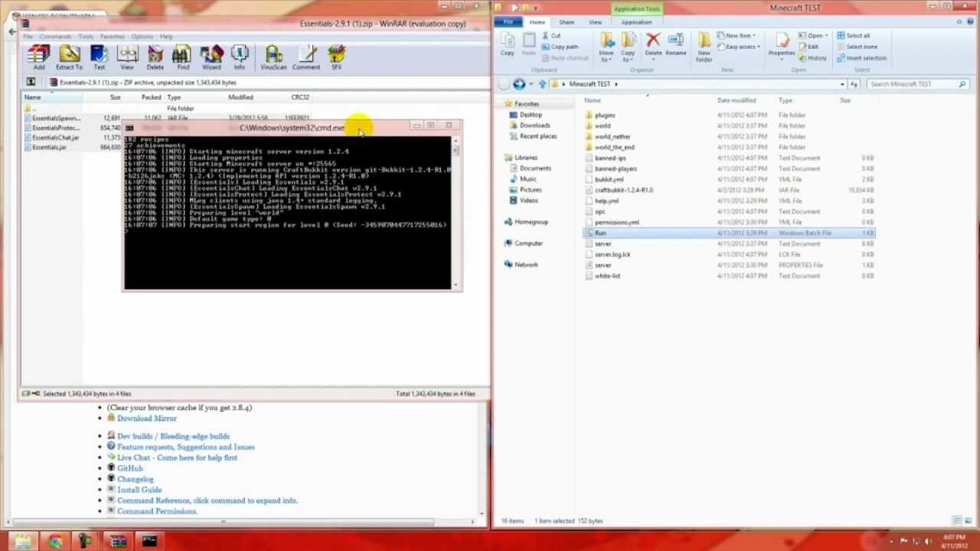980x551 pixels.
Task: Follow Download Mirror link
Action: click(147, 419)
